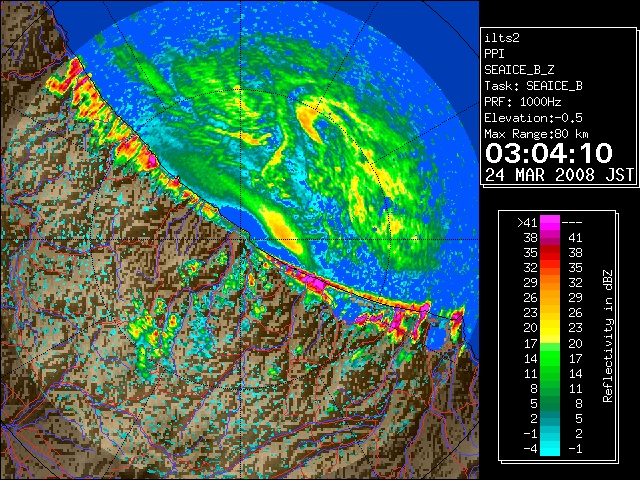Pick the magenta swatch atop the color bar

click(x=550, y=222)
